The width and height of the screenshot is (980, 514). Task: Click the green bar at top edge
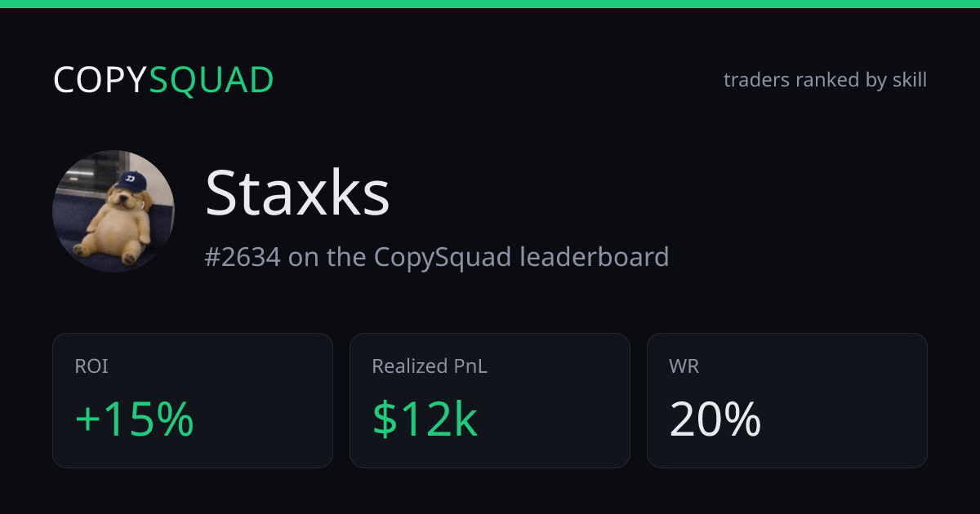pyautogui.click(x=490, y=4)
